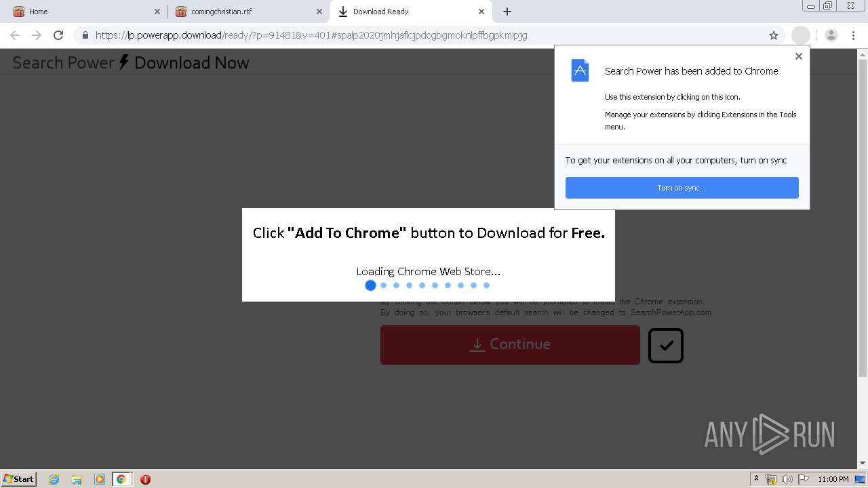This screenshot has width=868, height=488.
Task: Open the Windows Start menu
Action: [x=19, y=479]
